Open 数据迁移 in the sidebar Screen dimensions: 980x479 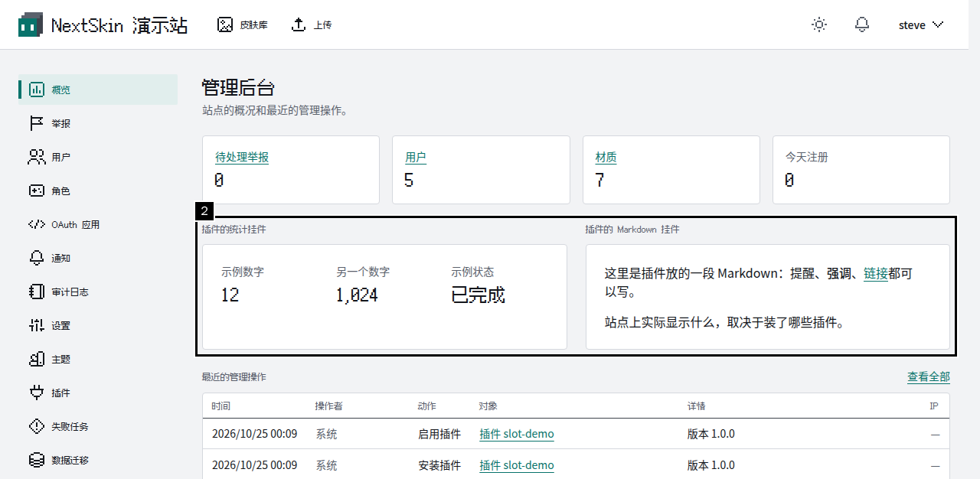point(98,460)
